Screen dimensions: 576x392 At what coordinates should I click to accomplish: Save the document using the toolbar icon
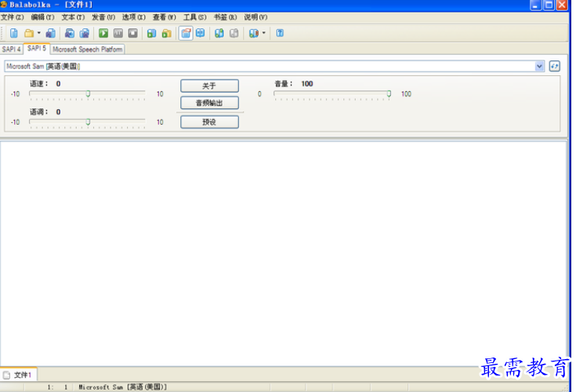pos(51,34)
